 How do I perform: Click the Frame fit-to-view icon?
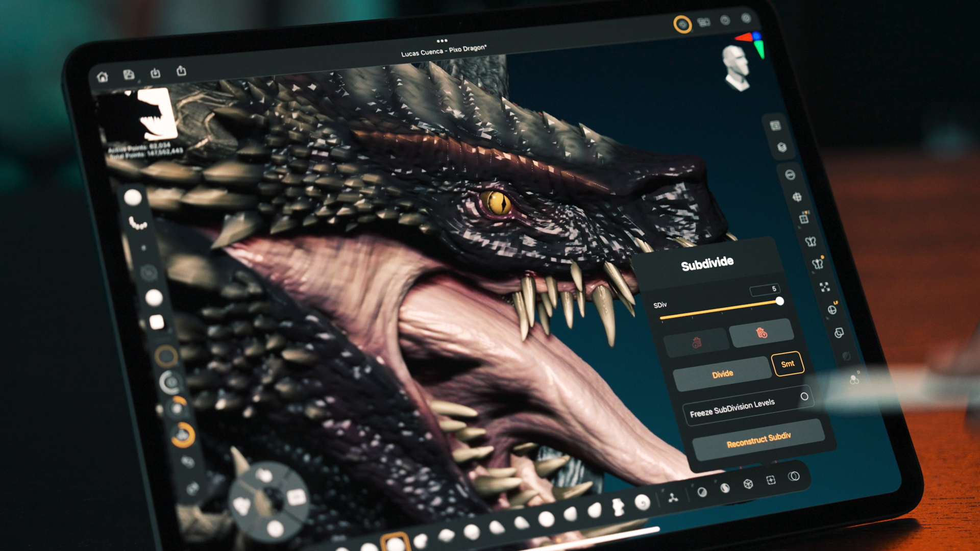tap(825, 287)
